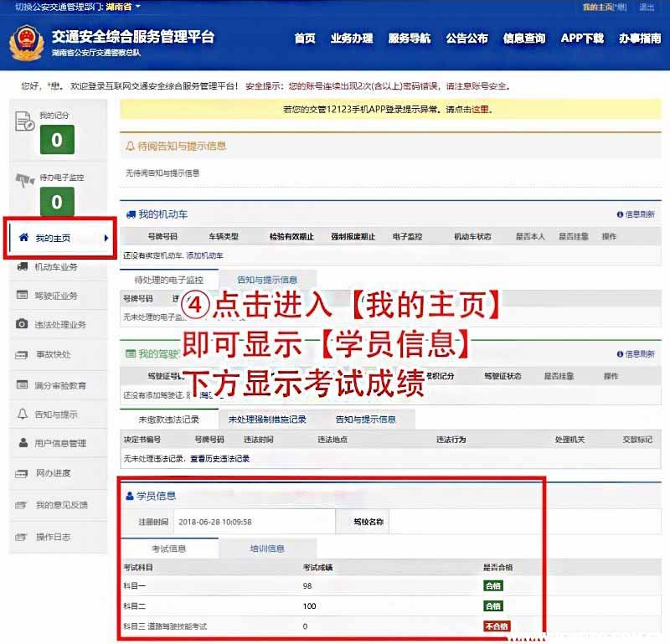
Task: Open 事故快处 via its sidebar icon
Action: pos(22,354)
